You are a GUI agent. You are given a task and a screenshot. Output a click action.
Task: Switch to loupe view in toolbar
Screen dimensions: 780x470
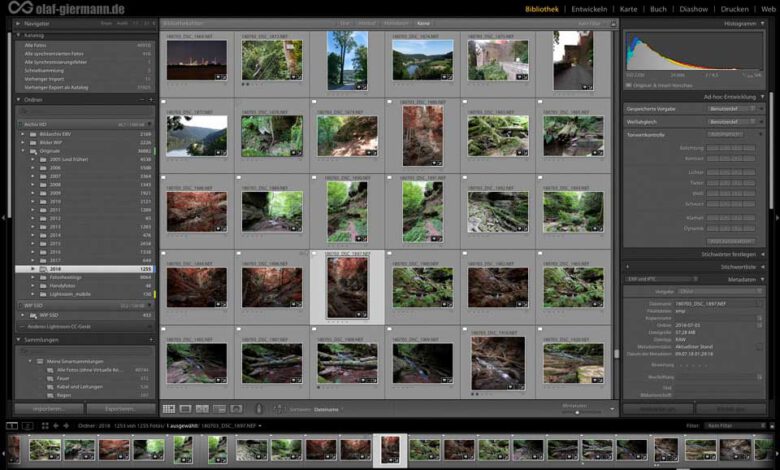[x=185, y=408]
